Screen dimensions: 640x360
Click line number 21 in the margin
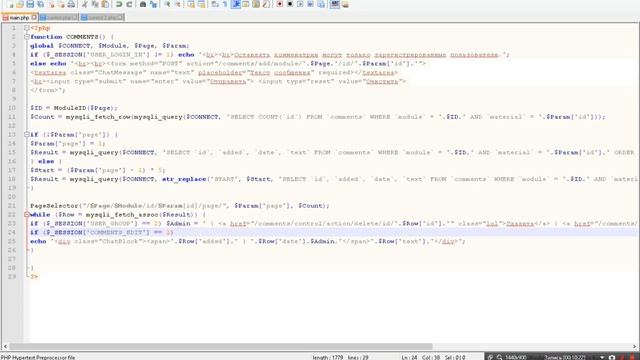11,206
